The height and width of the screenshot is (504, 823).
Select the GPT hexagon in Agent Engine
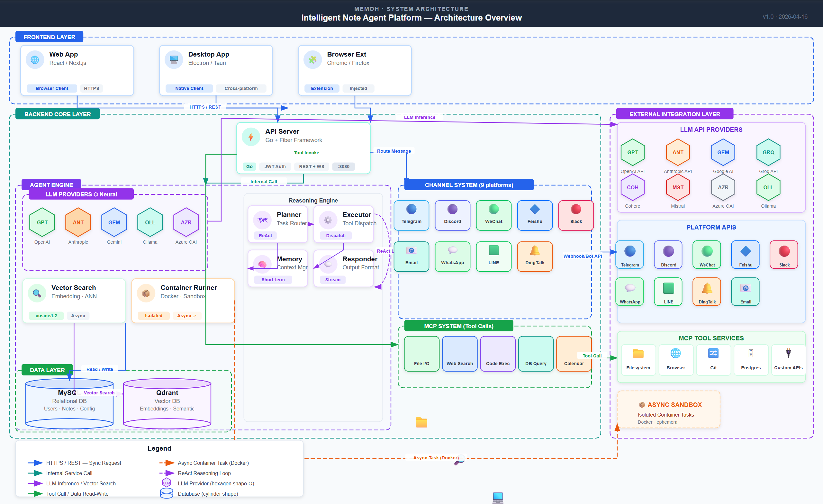click(42, 222)
